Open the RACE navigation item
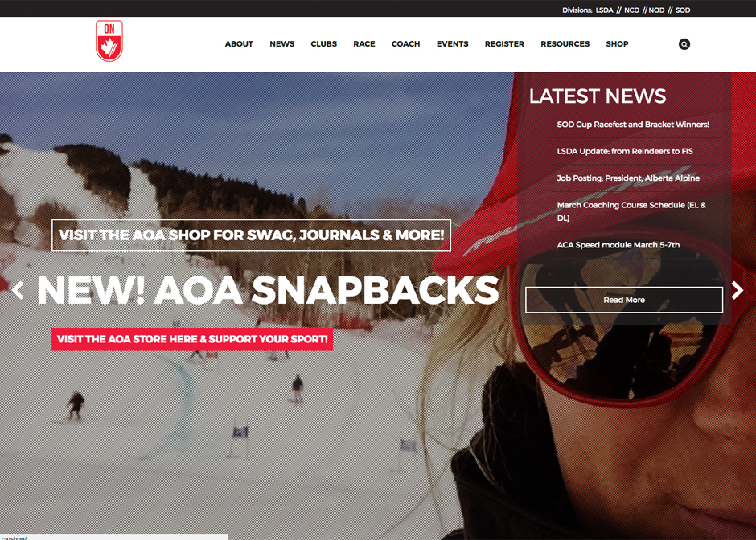The height and width of the screenshot is (540, 756). coord(364,44)
